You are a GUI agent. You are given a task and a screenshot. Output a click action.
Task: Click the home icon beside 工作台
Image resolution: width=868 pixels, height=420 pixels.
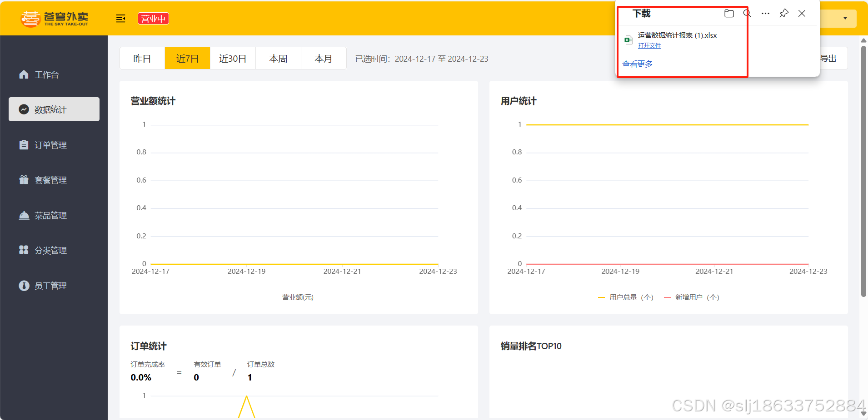[x=24, y=74]
